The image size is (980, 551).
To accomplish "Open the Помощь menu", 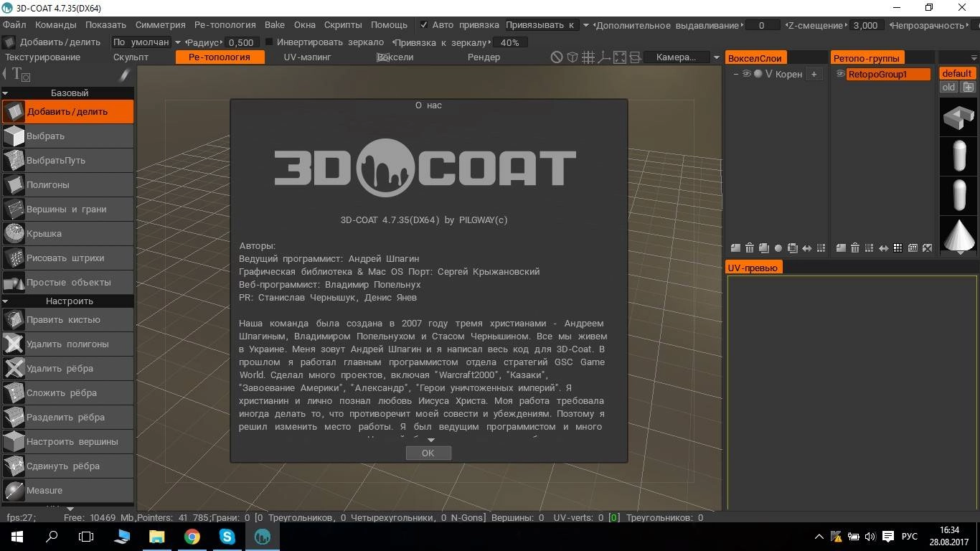I will 389,25.
